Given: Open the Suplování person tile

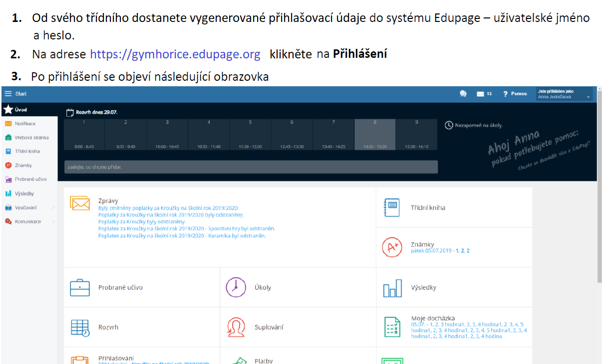Looking at the screenshot, I should tap(298, 327).
